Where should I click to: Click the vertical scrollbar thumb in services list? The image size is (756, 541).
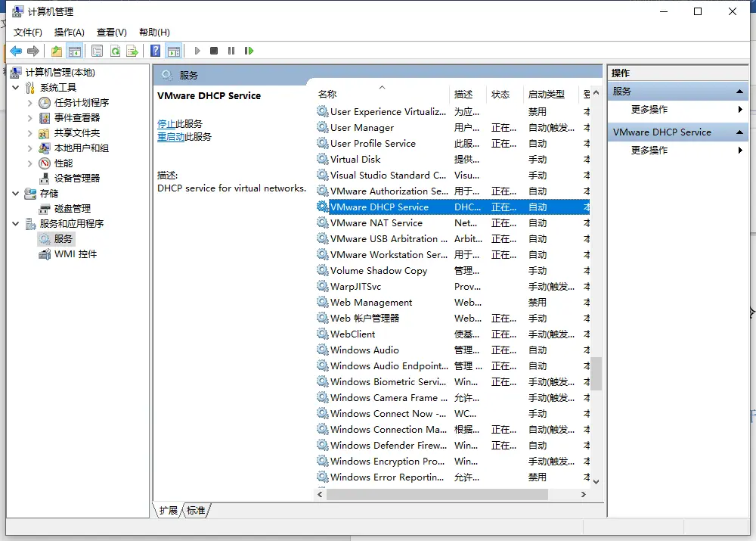coord(596,373)
